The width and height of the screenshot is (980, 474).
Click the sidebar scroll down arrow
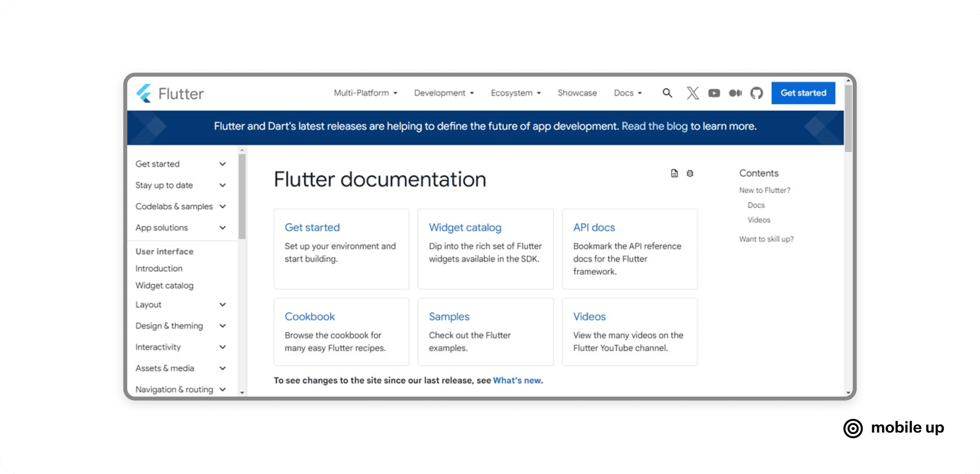click(x=242, y=393)
